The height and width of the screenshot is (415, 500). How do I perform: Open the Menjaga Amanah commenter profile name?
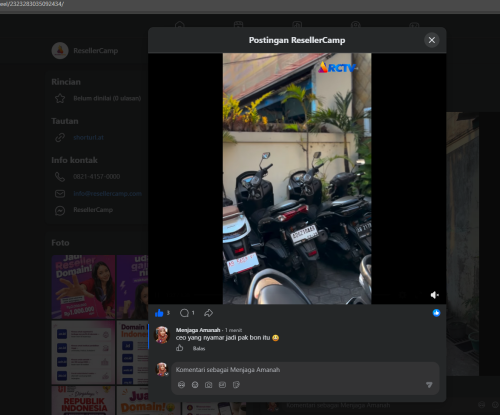[198, 330]
